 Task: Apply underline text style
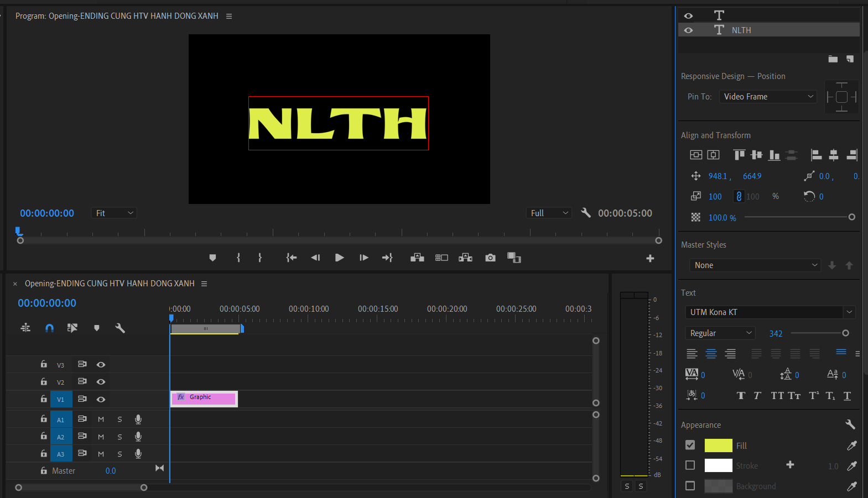[847, 395]
